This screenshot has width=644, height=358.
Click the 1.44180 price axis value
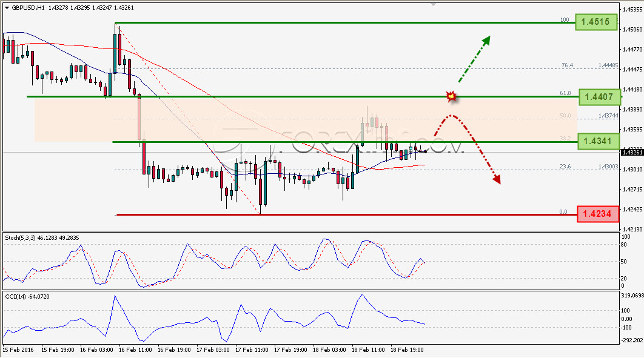(x=633, y=90)
